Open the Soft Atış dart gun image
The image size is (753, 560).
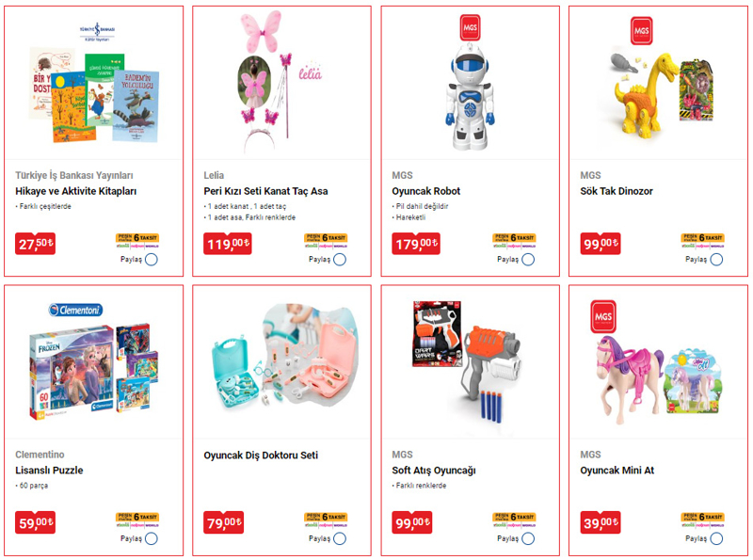[x=467, y=361]
